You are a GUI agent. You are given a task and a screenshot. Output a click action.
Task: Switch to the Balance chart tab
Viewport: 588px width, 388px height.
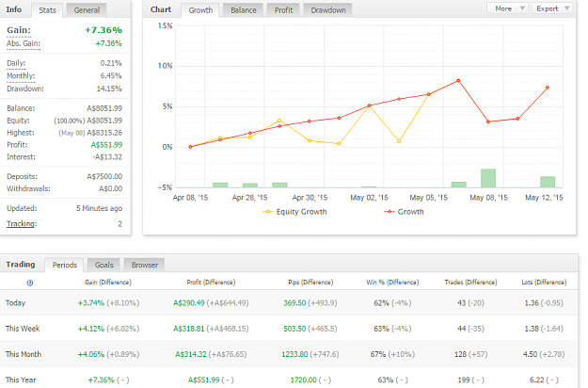click(x=244, y=10)
